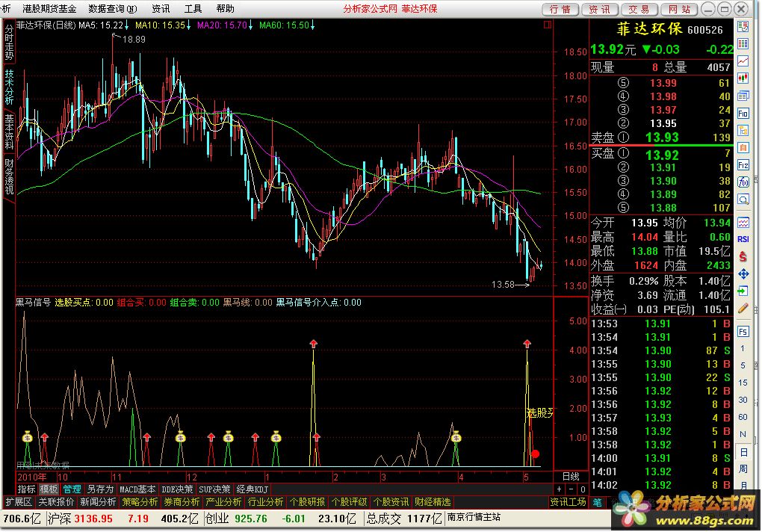Click the FS intraday icon in right toolbar

tap(743, 331)
